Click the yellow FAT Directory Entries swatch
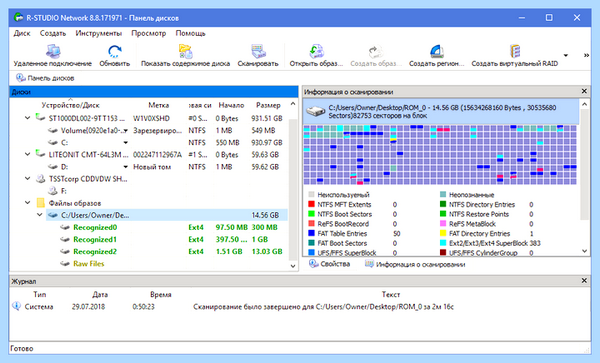Viewport: 600px width, 363px height. coord(443,233)
